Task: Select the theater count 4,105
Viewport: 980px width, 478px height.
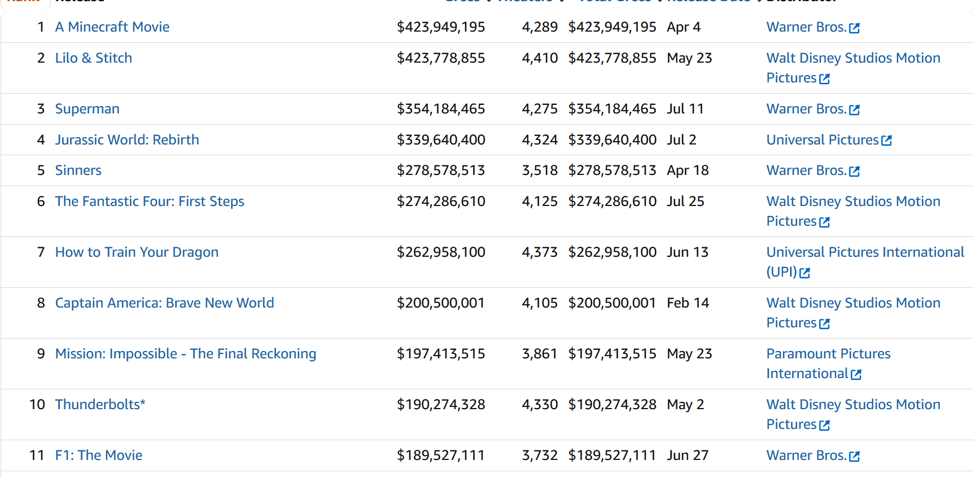Action: pos(540,303)
